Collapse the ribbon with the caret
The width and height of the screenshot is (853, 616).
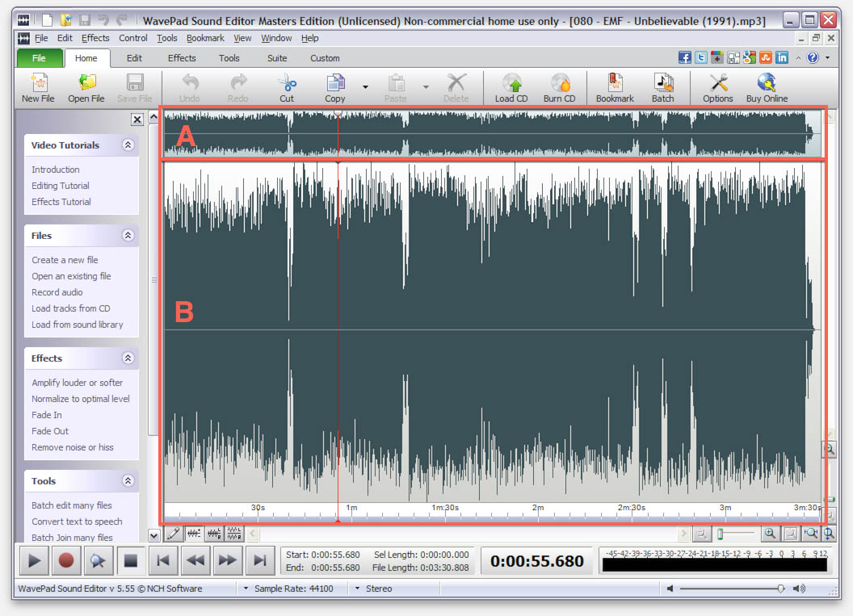click(798, 57)
